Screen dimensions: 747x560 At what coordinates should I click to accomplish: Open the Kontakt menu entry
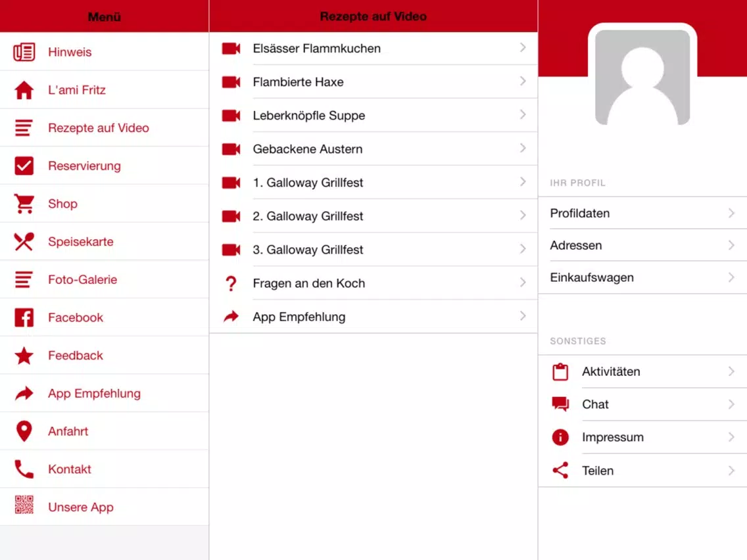click(105, 469)
